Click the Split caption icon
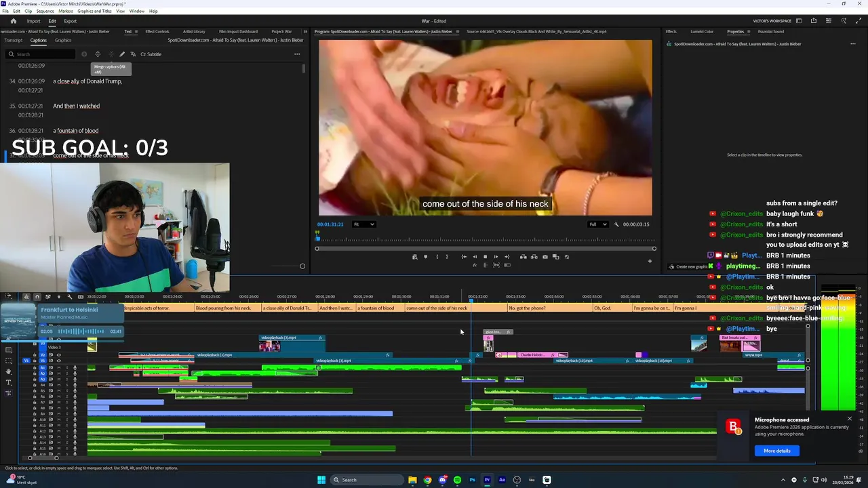Image resolution: width=868 pixels, height=488 pixels. click(x=98, y=54)
